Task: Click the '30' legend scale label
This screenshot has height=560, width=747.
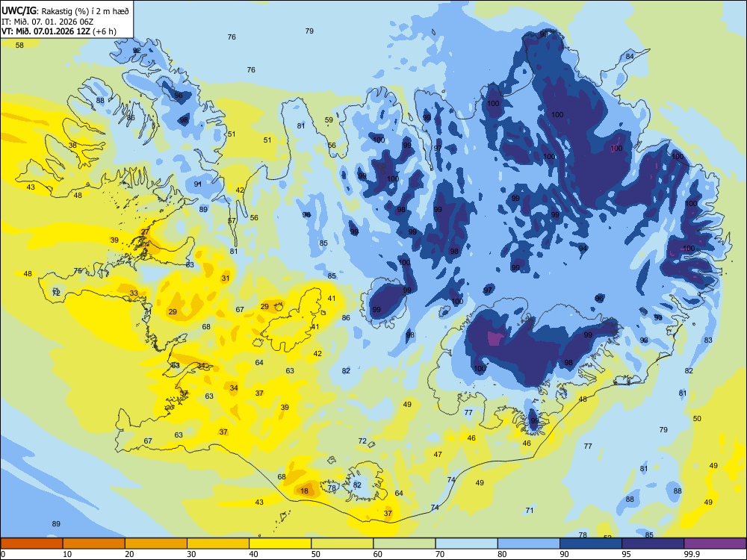Action: tap(191, 554)
